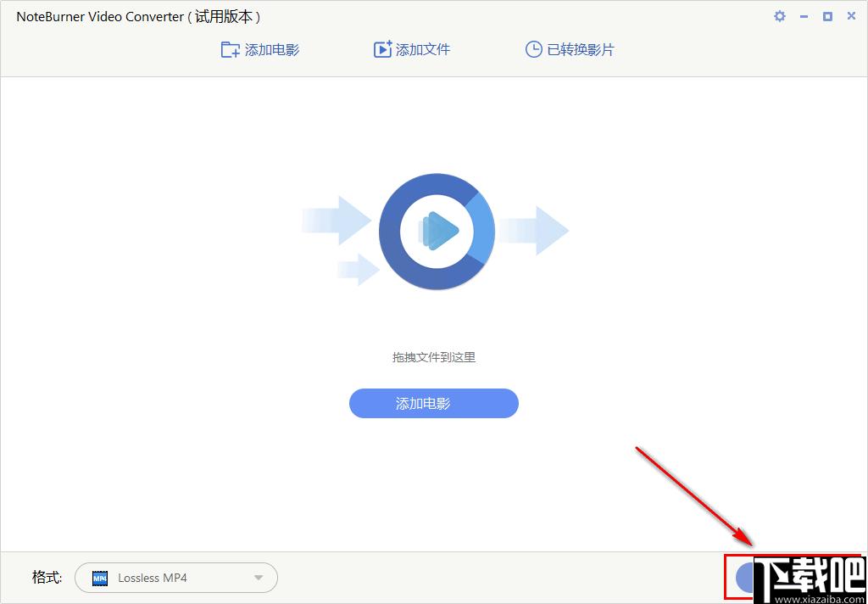The width and height of the screenshot is (868, 604).
Task: Select the 添加文件 toolbar tab label
Action: pyautogui.click(x=423, y=50)
